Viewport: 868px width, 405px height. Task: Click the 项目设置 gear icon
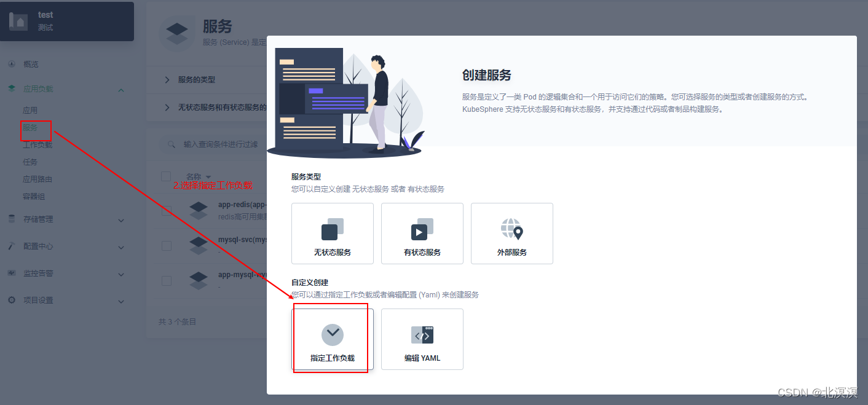(12, 300)
